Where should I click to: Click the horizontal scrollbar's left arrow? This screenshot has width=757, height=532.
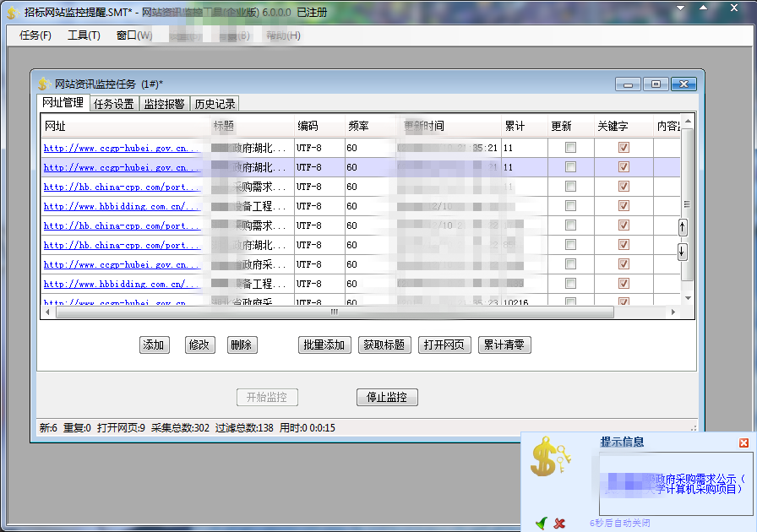click(x=47, y=312)
